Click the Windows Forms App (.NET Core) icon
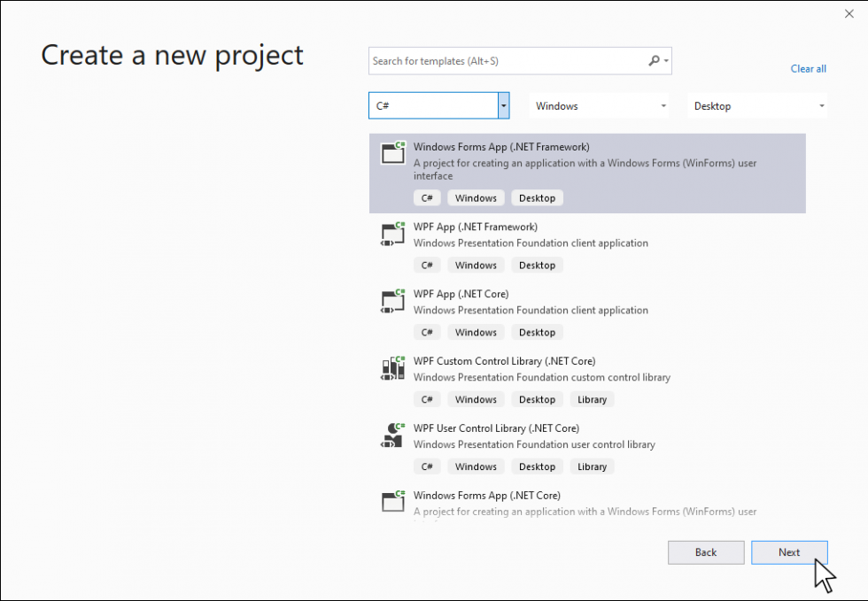Image resolution: width=868 pixels, height=601 pixels. (392, 502)
